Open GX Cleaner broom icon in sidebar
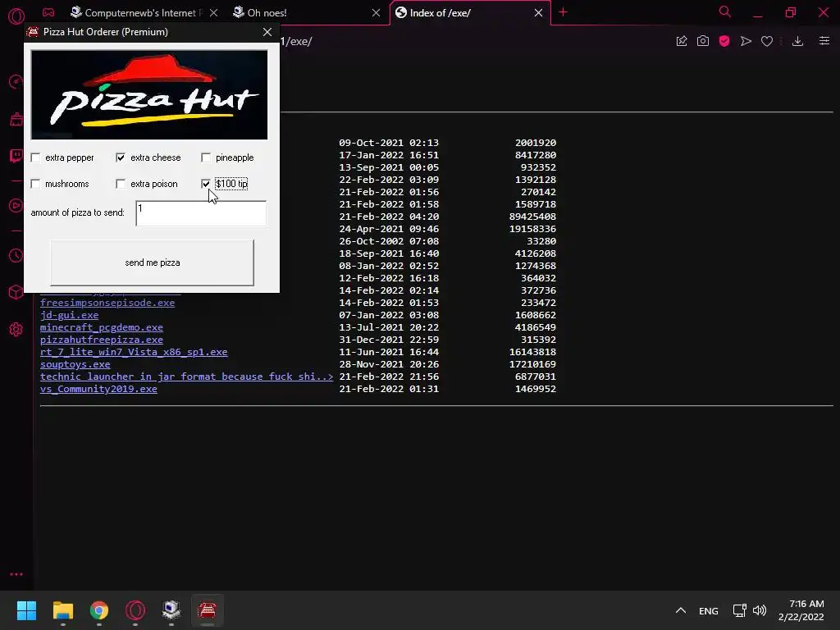Screen dimensions: 840x630 coord(16,119)
